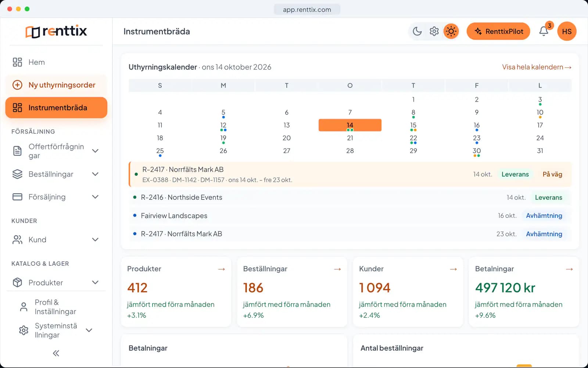Image resolution: width=588 pixels, height=368 pixels.
Task: Open Betalningar card arrow
Action: (x=569, y=269)
